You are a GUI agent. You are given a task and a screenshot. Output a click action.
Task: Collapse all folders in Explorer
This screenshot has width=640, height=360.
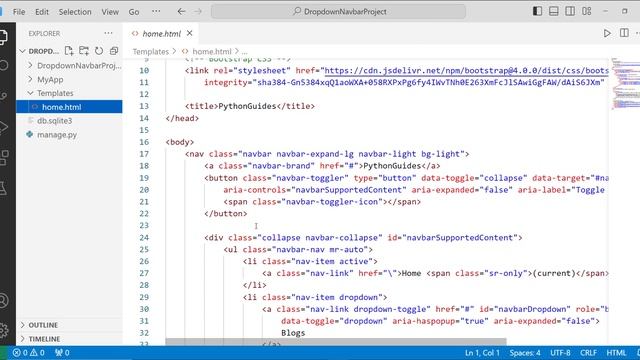[x=114, y=51]
